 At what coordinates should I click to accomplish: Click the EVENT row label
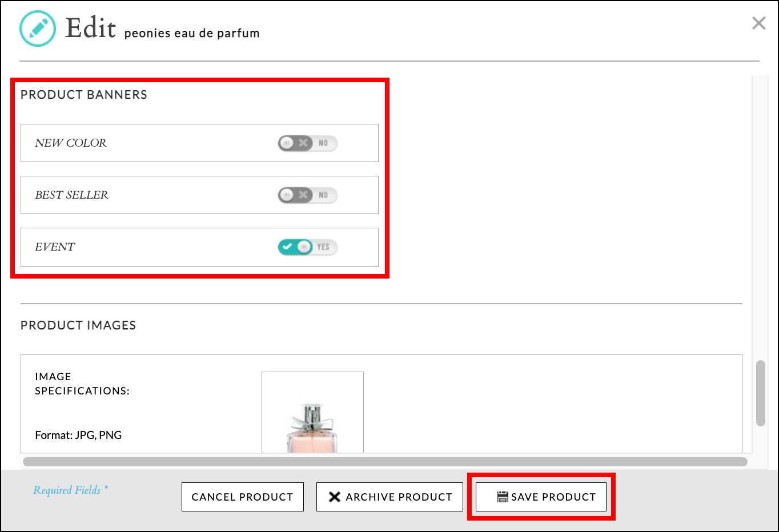coord(55,247)
